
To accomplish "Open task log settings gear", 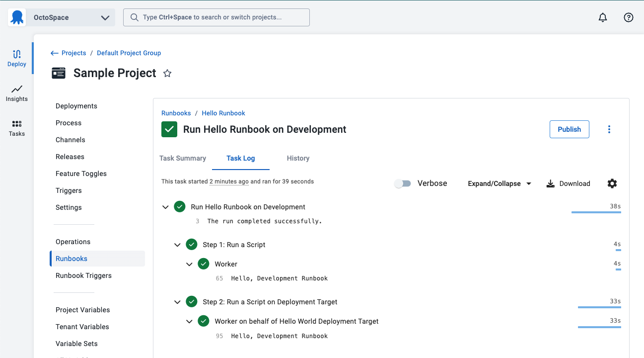I will coord(612,183).
